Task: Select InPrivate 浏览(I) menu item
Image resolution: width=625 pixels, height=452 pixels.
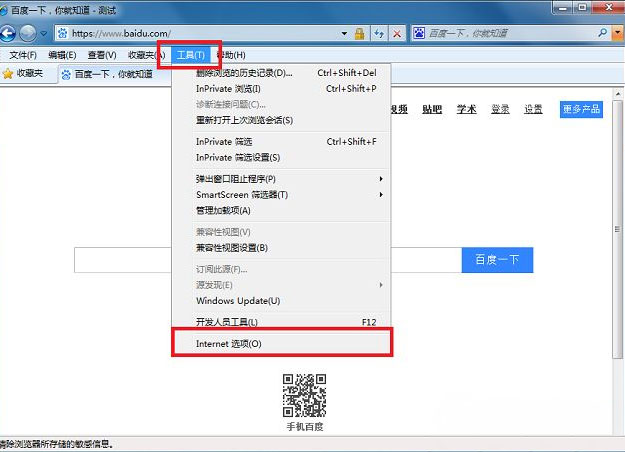Action: [x=281, y=88]
